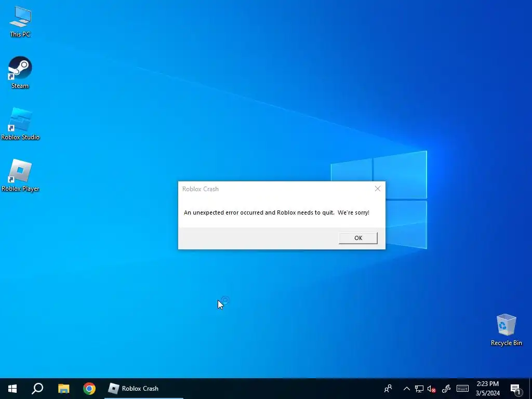Show hidden system tray icons
Viewport: 532px width, 399px height.
click(x=406, y=389)
